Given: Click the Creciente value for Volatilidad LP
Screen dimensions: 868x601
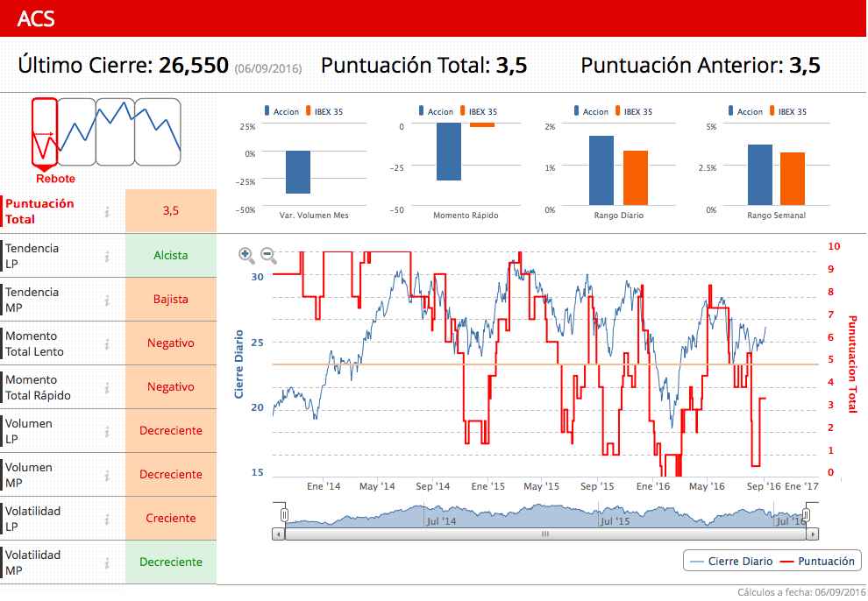Looking at the screenshot, I should coord(170,518).
